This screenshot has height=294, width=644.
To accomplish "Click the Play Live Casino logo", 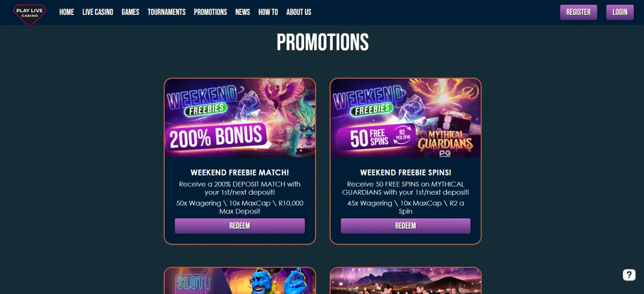I will pyautogui.click(x=30, y=13).
